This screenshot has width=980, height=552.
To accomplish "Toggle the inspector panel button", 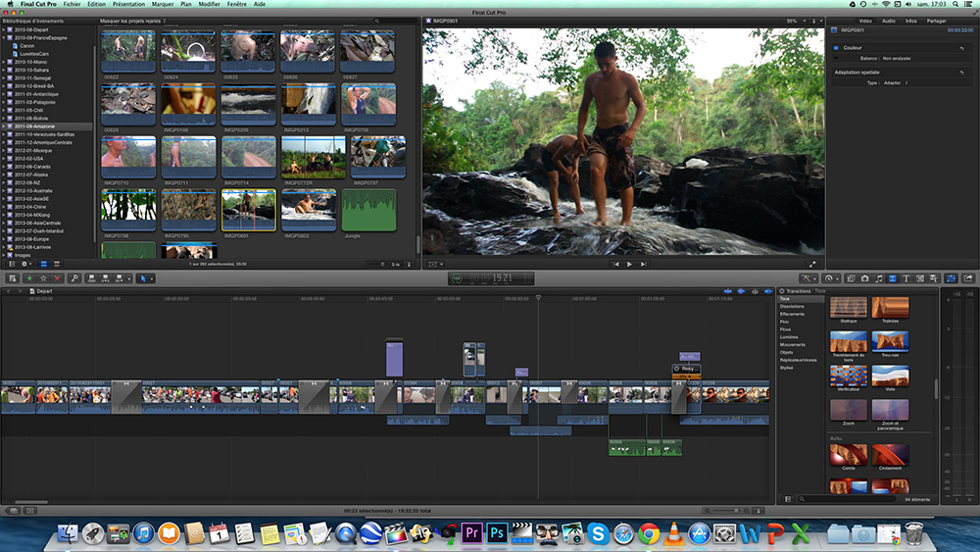I will click(951, 278).
